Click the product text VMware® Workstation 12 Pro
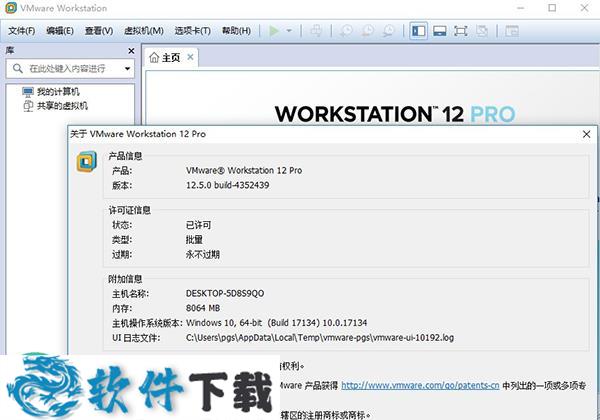This screenshot has width=600, height=420. click(244, 170)
